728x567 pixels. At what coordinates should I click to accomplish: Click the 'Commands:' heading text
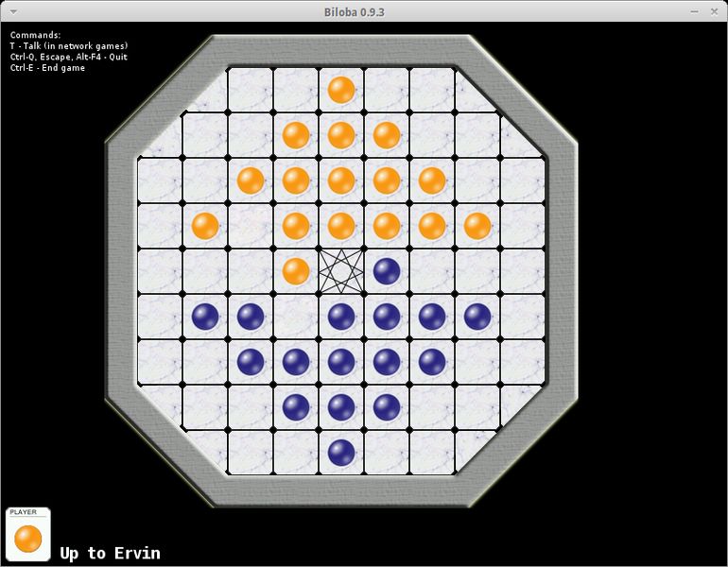35,35
